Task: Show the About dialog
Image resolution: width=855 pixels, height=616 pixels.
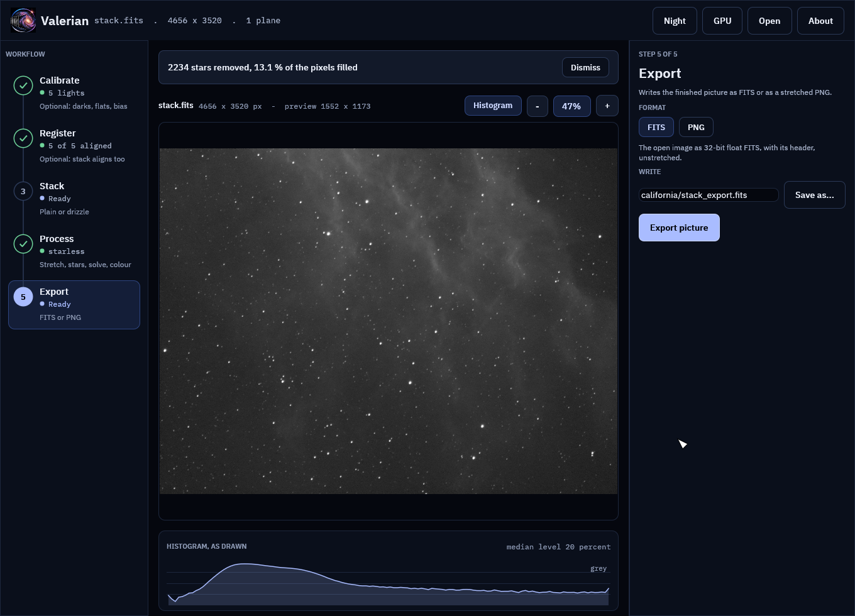Action: tap(820, 21)
